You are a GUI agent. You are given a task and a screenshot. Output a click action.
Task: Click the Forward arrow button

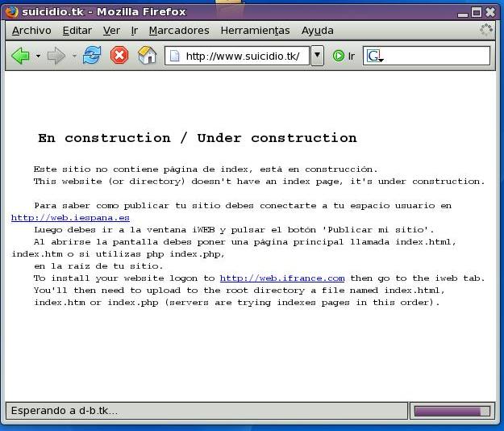(56, 56)
